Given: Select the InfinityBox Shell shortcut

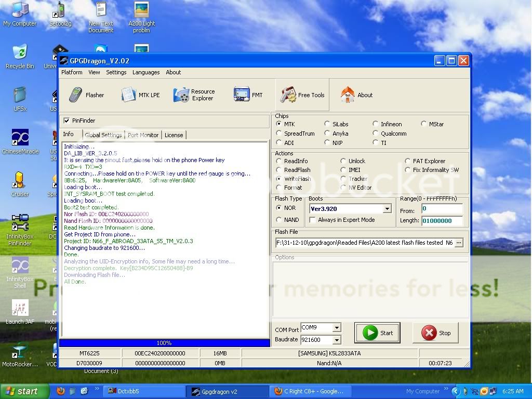Looking at the screenshot, I should click(x=20, y=272).
